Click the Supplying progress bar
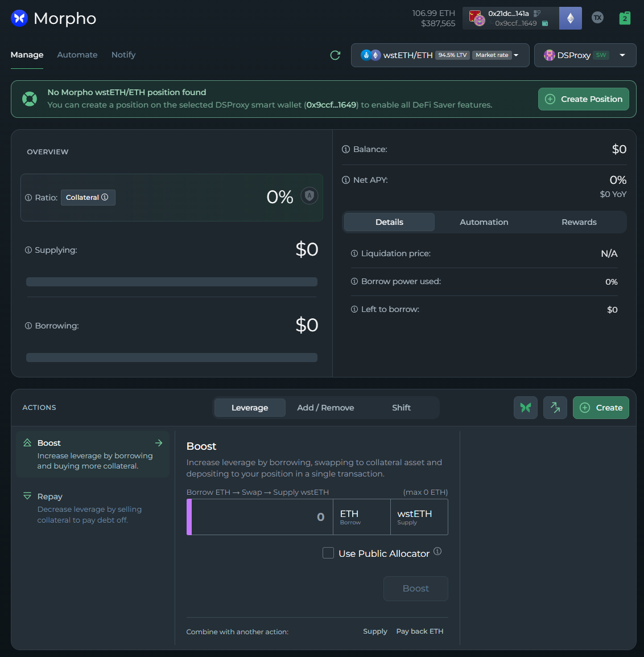 click(172, 282)
